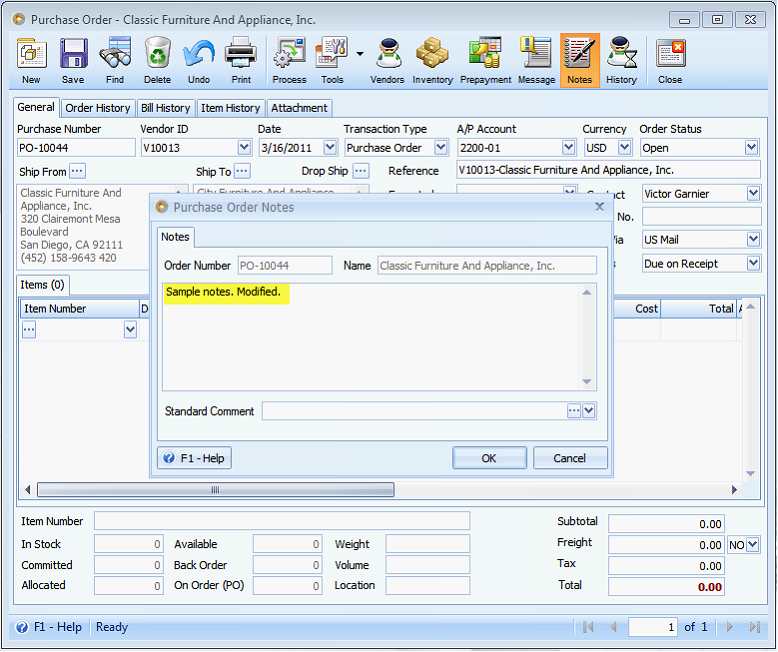Click the Sample notes text area

[372, 337]
